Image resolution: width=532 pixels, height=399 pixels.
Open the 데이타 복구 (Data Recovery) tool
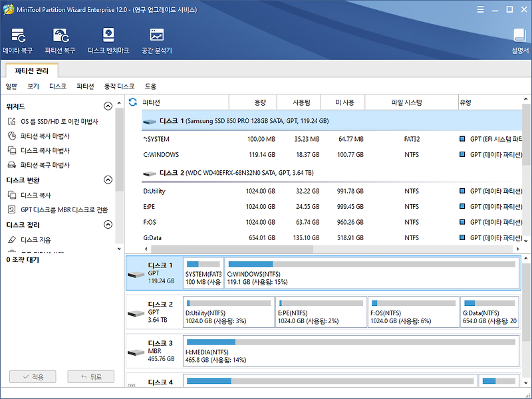tap(18, 41)
